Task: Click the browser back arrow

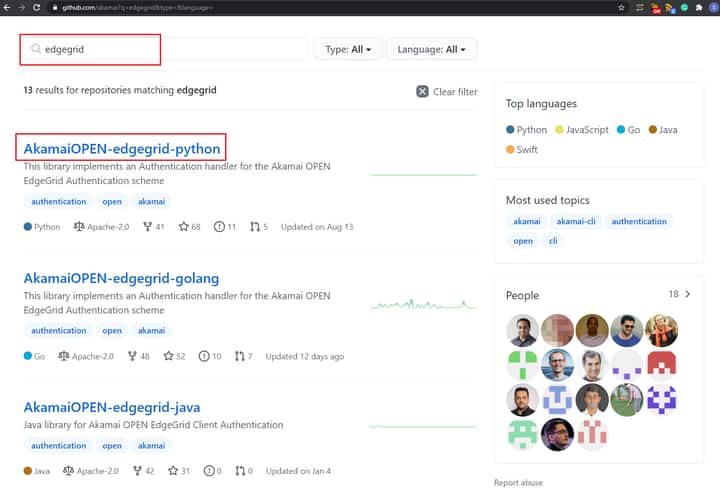Action: (8, 7)
